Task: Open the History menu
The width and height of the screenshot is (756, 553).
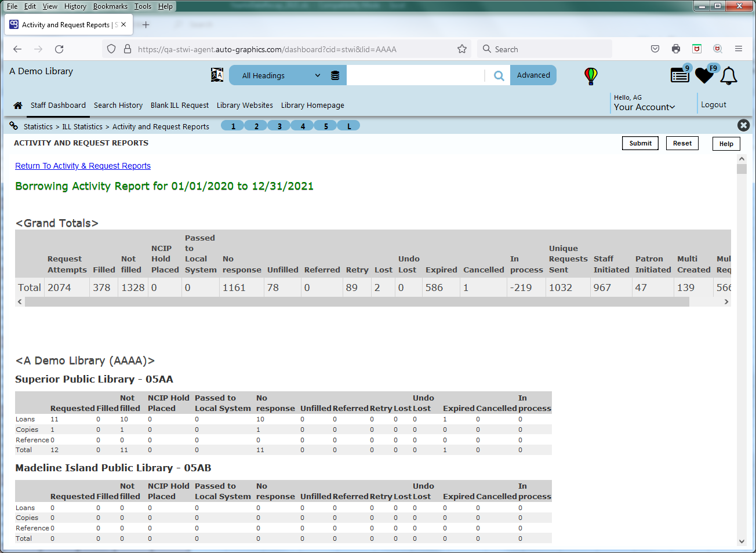Action: [x=75, y=6]
